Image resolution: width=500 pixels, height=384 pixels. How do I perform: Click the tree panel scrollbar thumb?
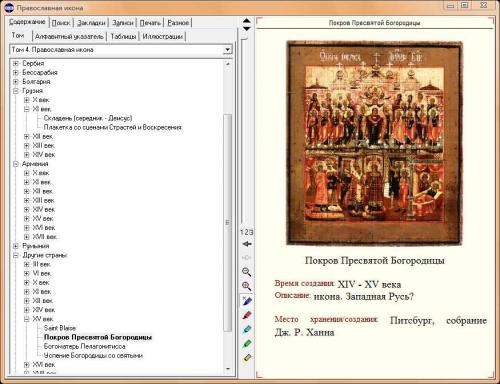(x=228, y=222)
